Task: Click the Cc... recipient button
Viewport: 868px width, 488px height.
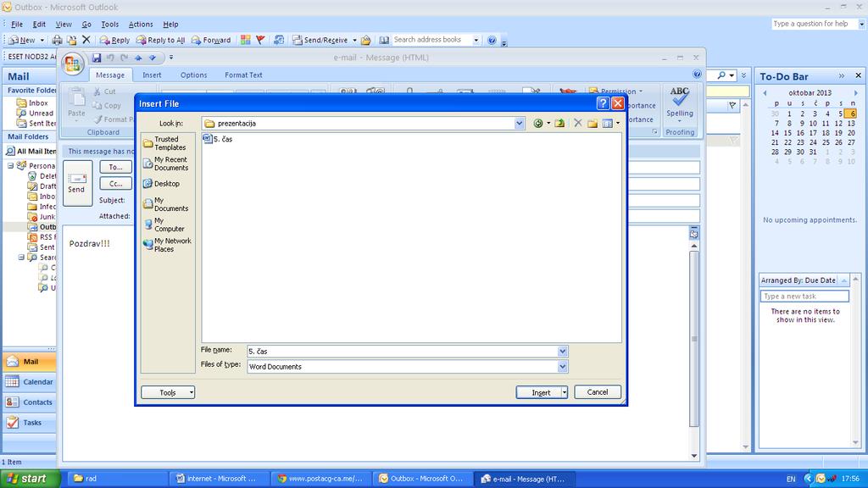Action: [115, 183]
